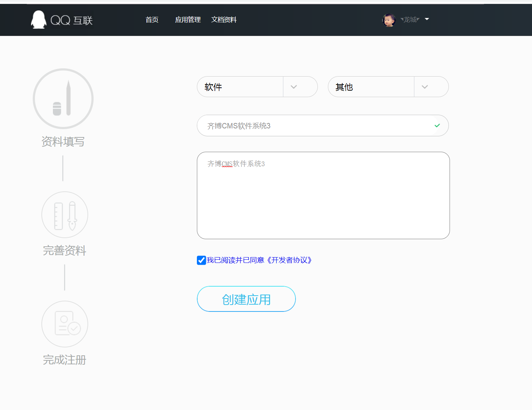Expand the 软件 category dropdown
Image resolution: width=532 pixels, height=410 pixels.
point(257,87)
